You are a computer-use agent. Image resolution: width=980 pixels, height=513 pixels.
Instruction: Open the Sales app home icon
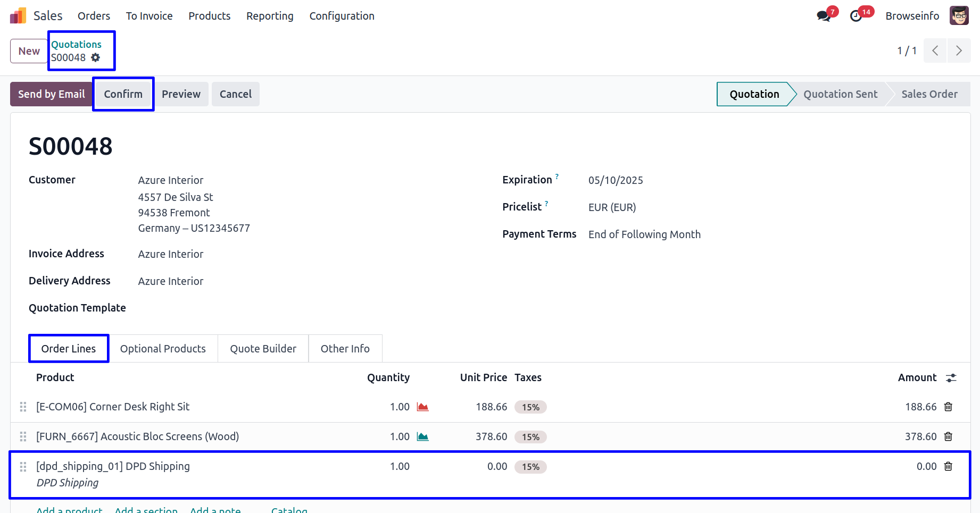pos(18,16)
